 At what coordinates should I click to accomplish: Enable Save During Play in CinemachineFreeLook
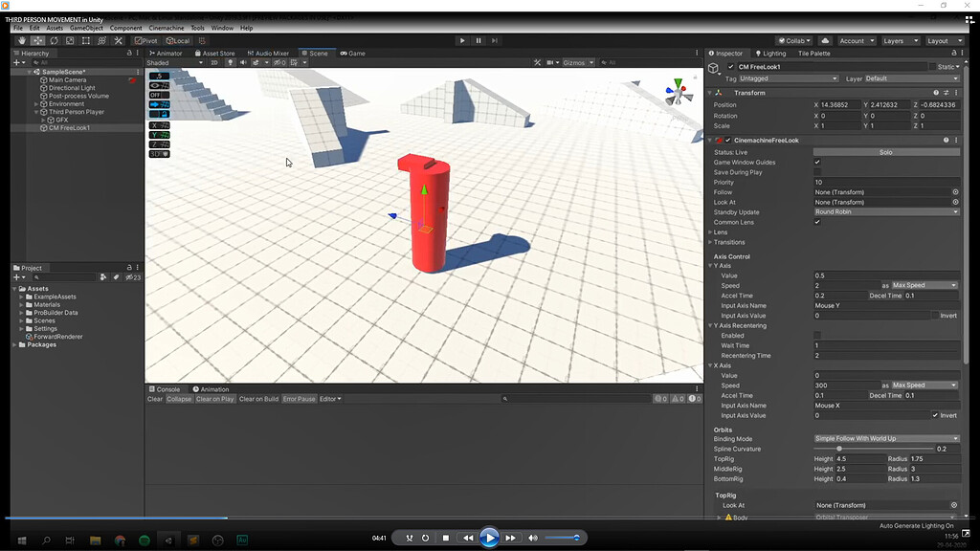click(818, 172)
